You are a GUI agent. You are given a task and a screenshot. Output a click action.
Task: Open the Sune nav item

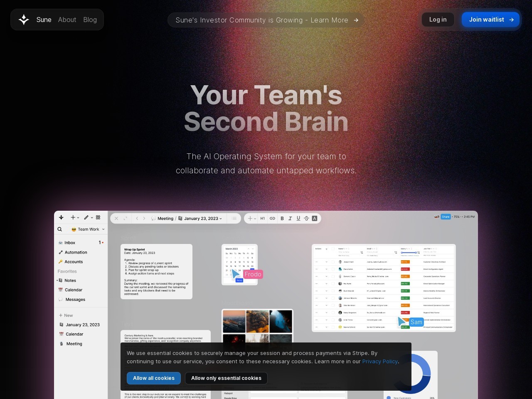(x=44, y=20)
